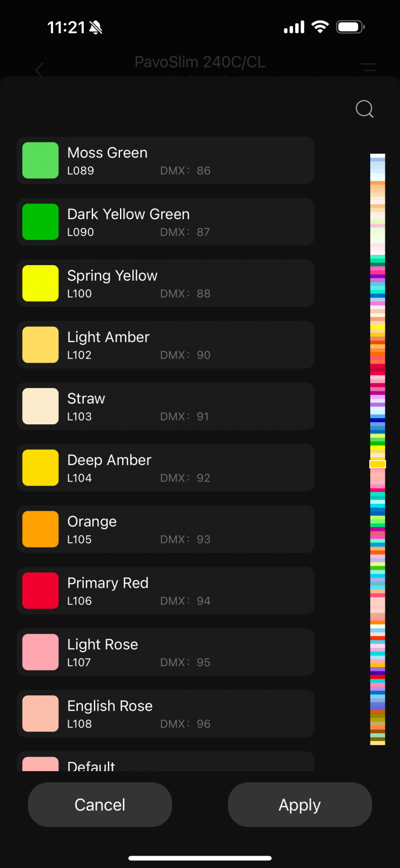The width and height of the screenshot is (400, 868).
Task: Open the menu icon beside PavoSlim title
Action: click(369, 68)
